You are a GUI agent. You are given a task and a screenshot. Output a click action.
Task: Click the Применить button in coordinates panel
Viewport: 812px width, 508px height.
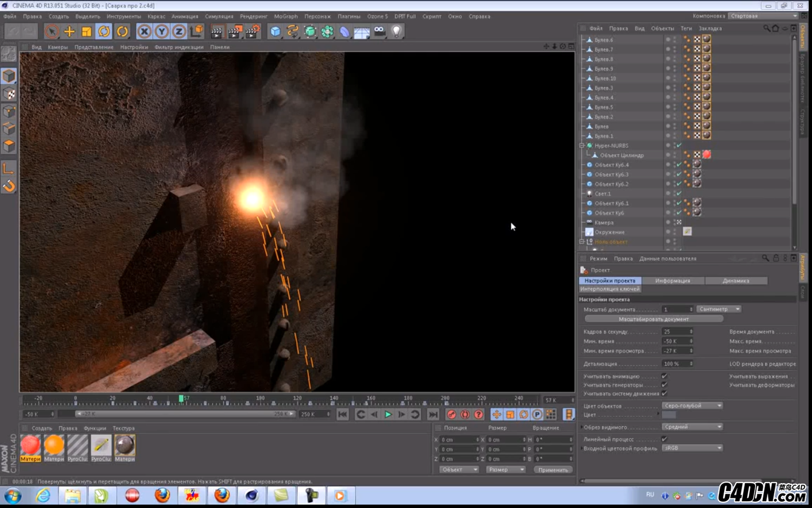553,470
